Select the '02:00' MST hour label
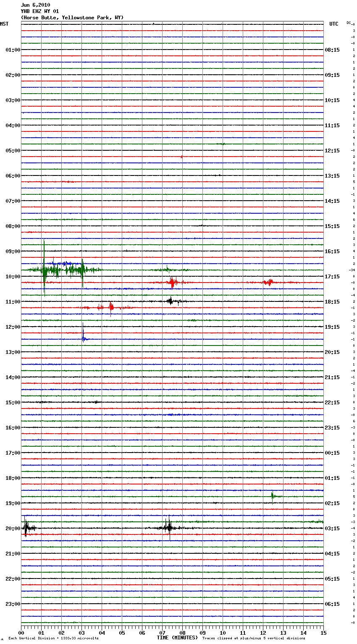Screen dimensions: 357x644 (x=13, y=75)
